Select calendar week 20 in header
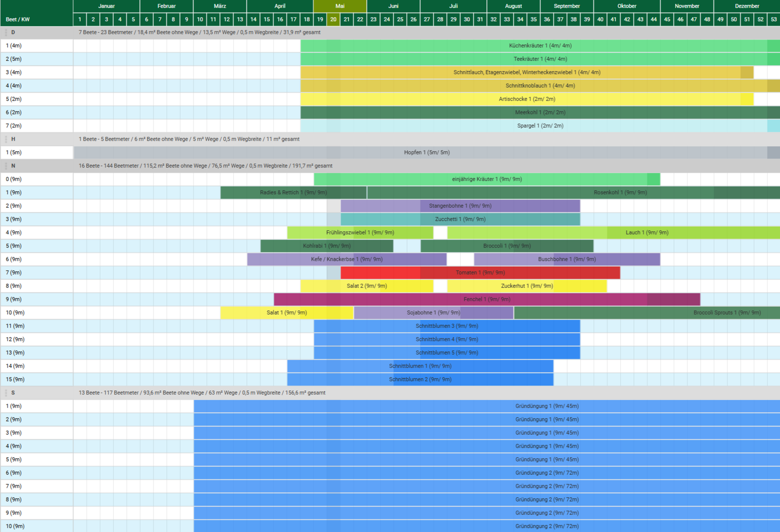 pyautogui.click(x=333, y=20)
